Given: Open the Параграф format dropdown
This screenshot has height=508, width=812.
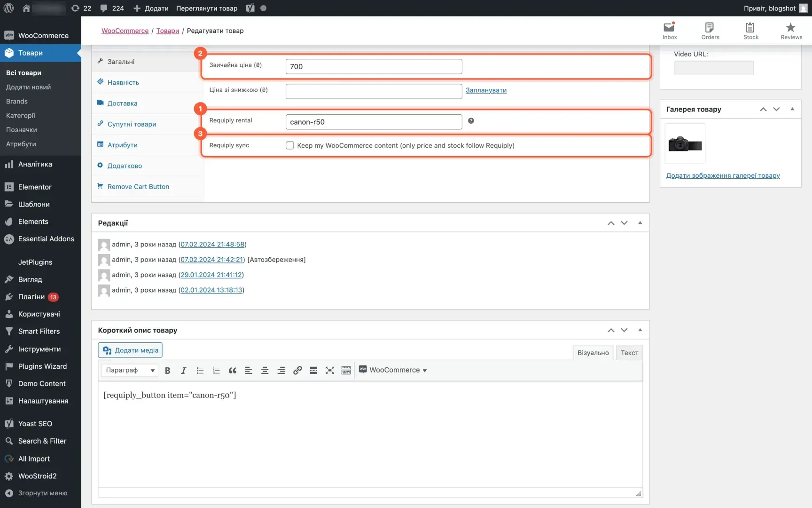Looking at the screenshot, I should click(129, 370).
